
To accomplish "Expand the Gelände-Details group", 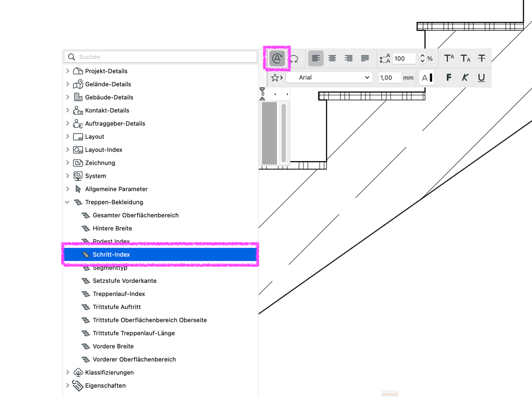I will pyautogui.click(x=68, y=84).
